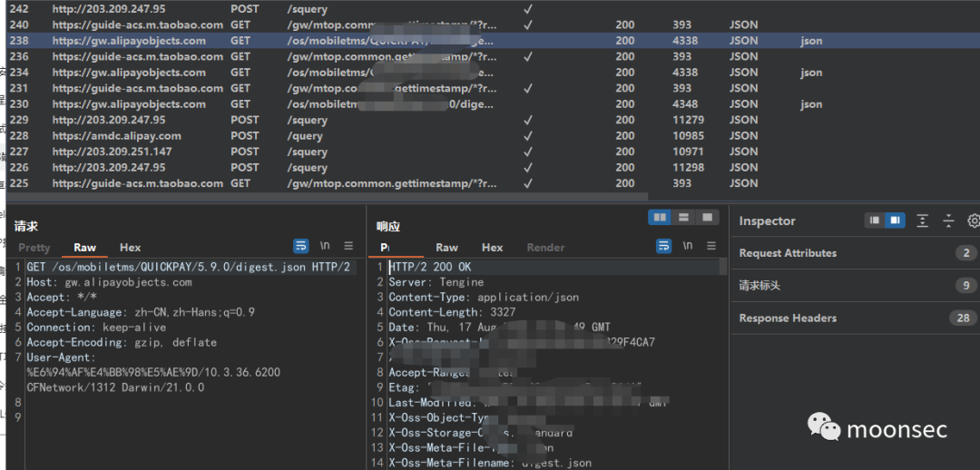
Task: Click length value 10985 in row 228
Action: click(688, 135)
